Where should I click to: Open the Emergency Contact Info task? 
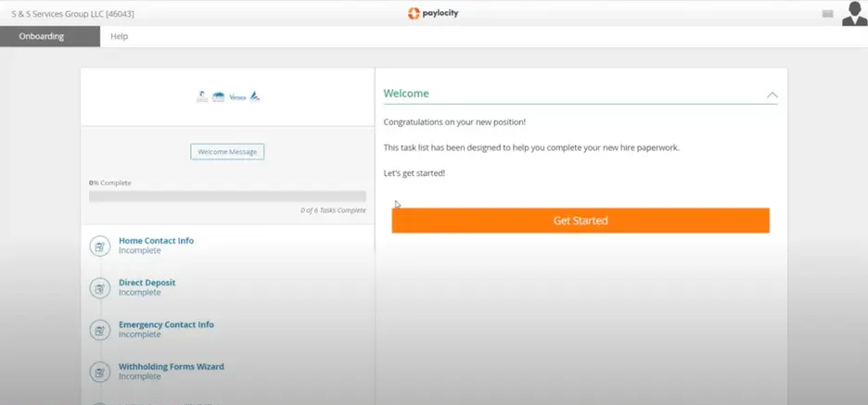coord(166,324)
